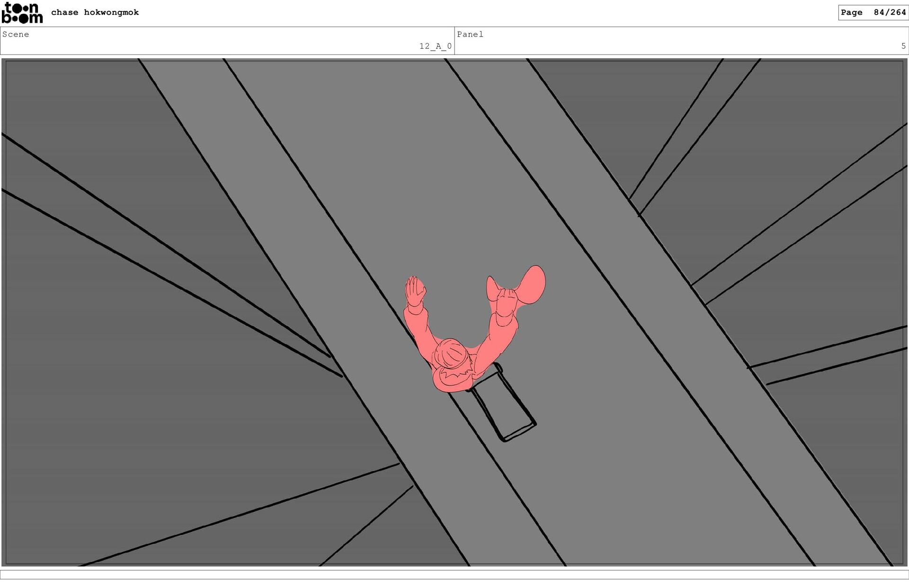
Task: Click the project title chase hokwongmok
Action: pos(95,12)
